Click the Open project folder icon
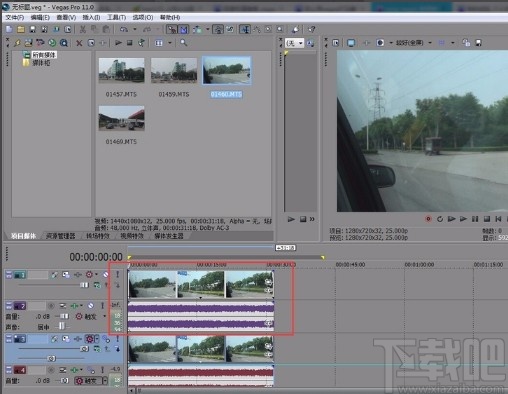 pos(21,29)
